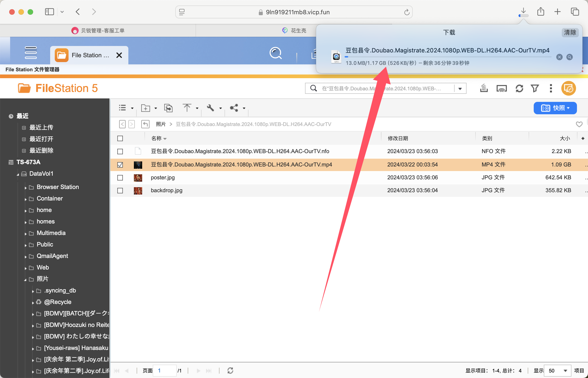Refresh the file list with the circular arrows icon

pyautogui.click(x=519, y=88)
